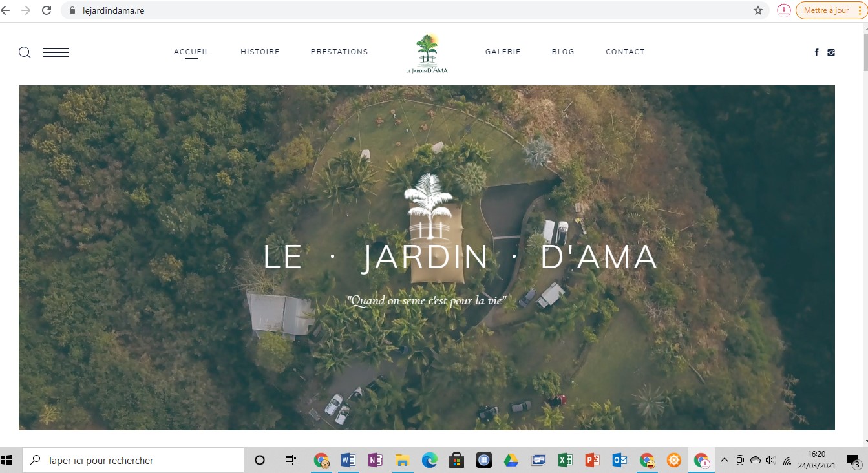Open the volume speaker tray icon

point(770,461)
